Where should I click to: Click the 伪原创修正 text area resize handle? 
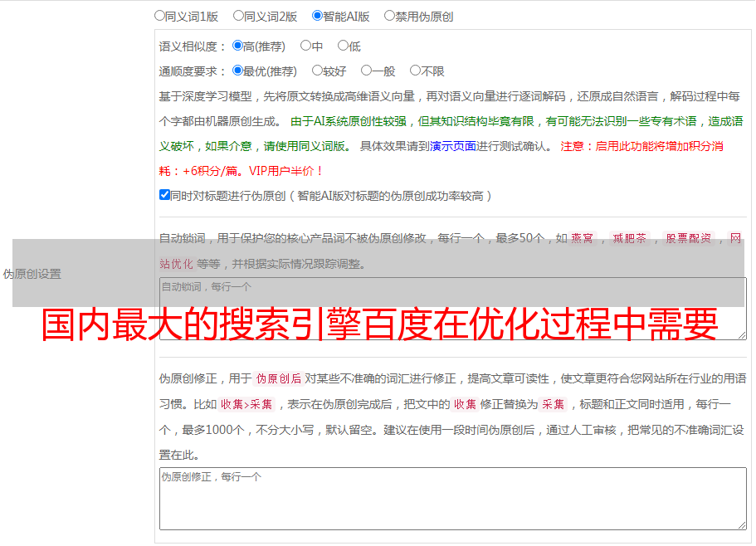[x=742, y=526]
